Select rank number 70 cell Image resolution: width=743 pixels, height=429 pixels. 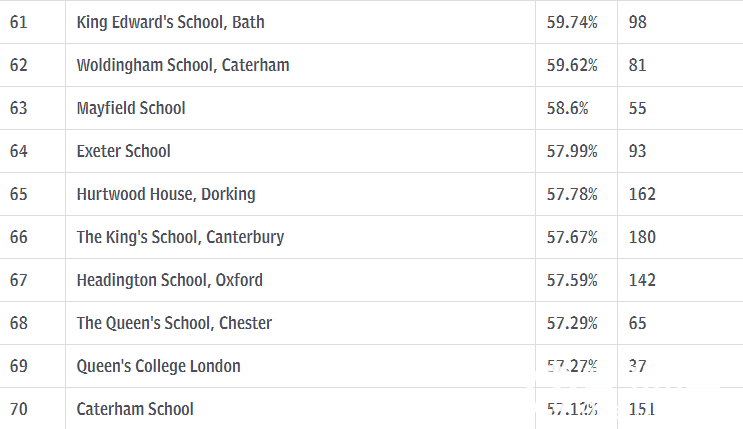tap(33, 409)
